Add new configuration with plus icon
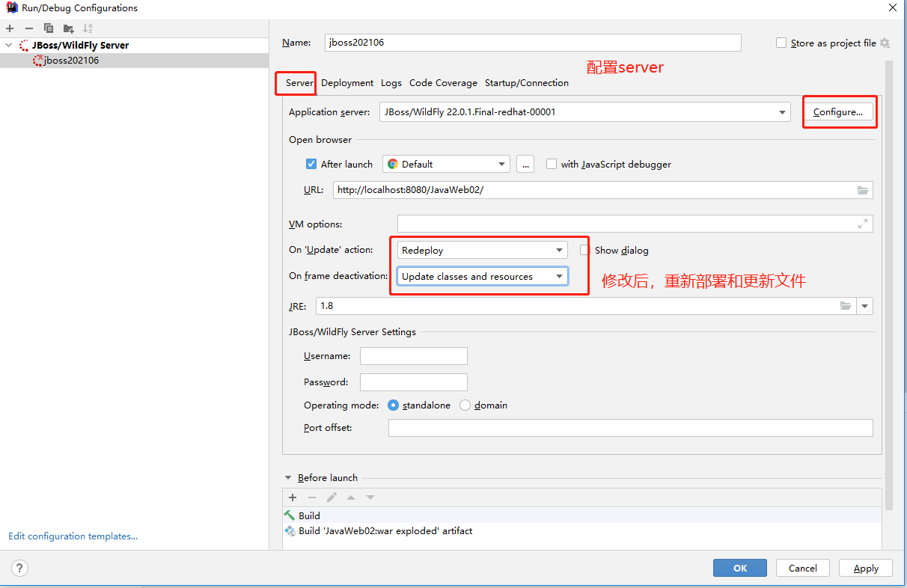The height and width of the screenshot is (588, 907). tap(10, 28)
